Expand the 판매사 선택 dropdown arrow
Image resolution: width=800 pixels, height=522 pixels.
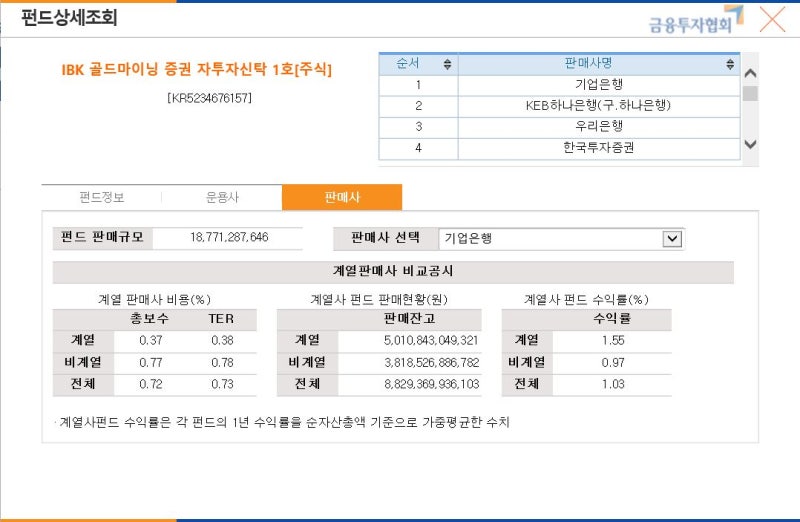(x=672, y=239)
